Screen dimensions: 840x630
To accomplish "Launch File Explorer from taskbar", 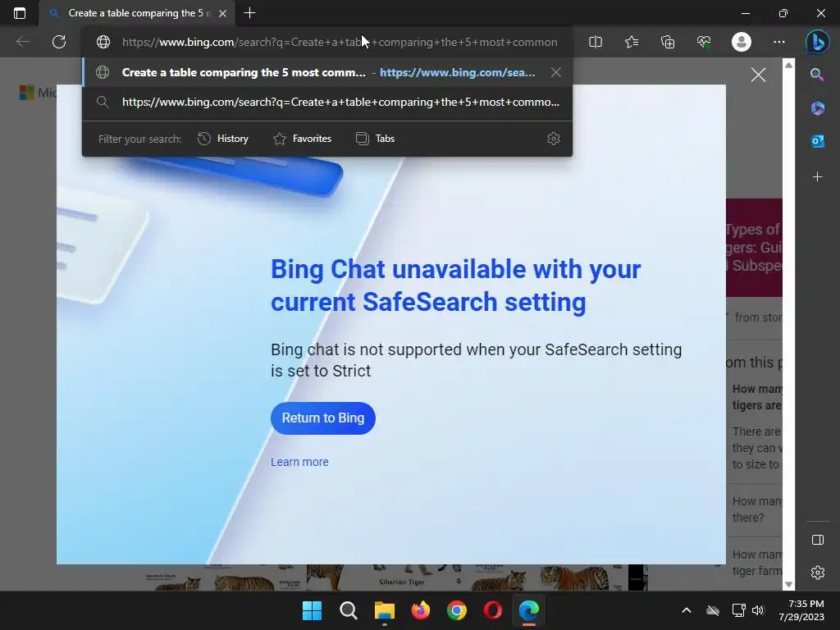I will (x=384, y=610).
